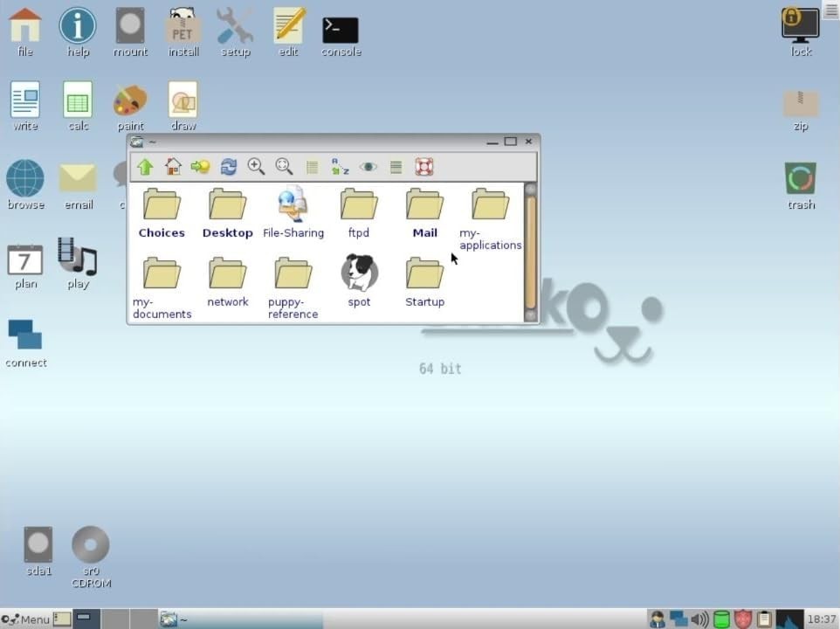The image size is (840, 629).
Task: Zoom in on file icons
Action: tap(256, 167)
